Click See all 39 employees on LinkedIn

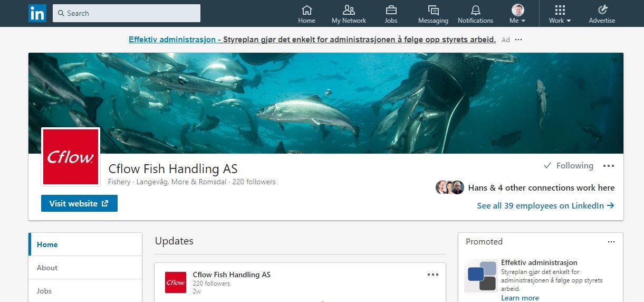(x=545, y=206)
